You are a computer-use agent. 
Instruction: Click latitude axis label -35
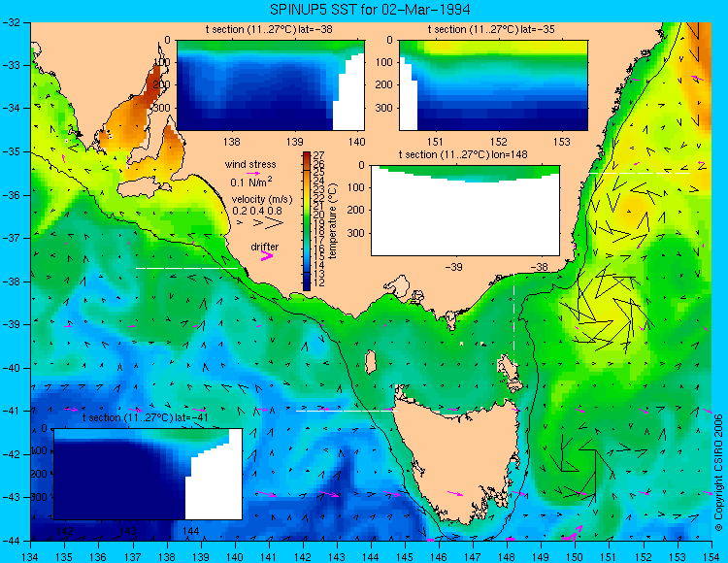[11, 151]
